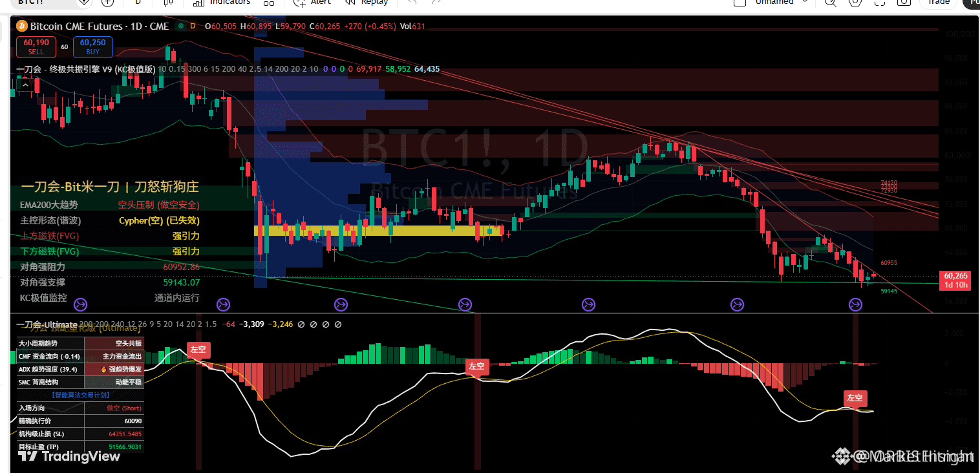980x473 pixels.
Task: Click the Bitcoin symbol logo icon
Action: (22, 26)
